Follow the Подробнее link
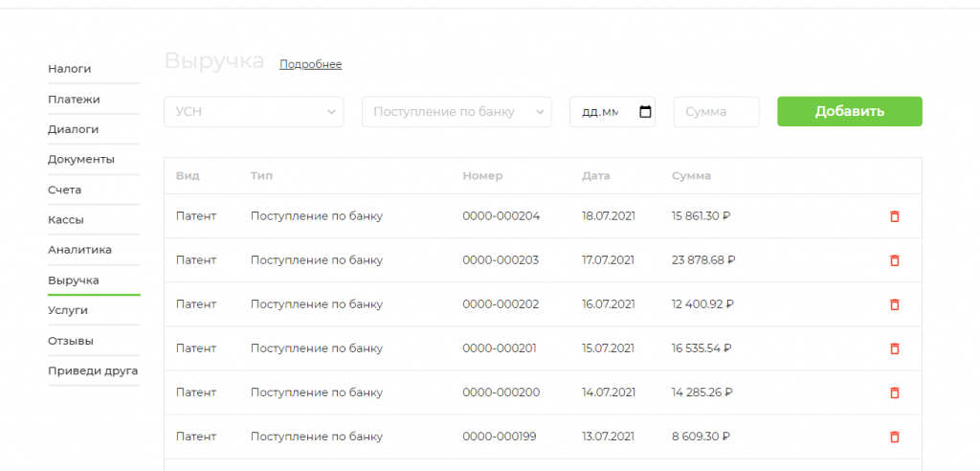This screenshot has width=980, height=471. (x=311, y=64)
